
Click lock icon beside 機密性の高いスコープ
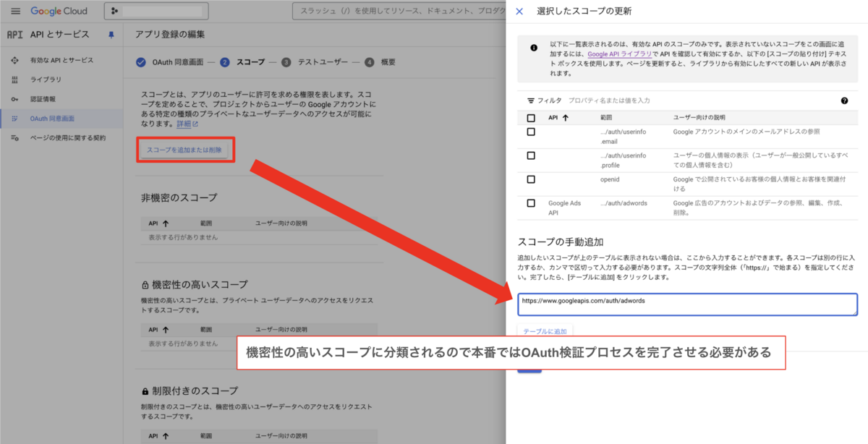(x=145, y=285)
